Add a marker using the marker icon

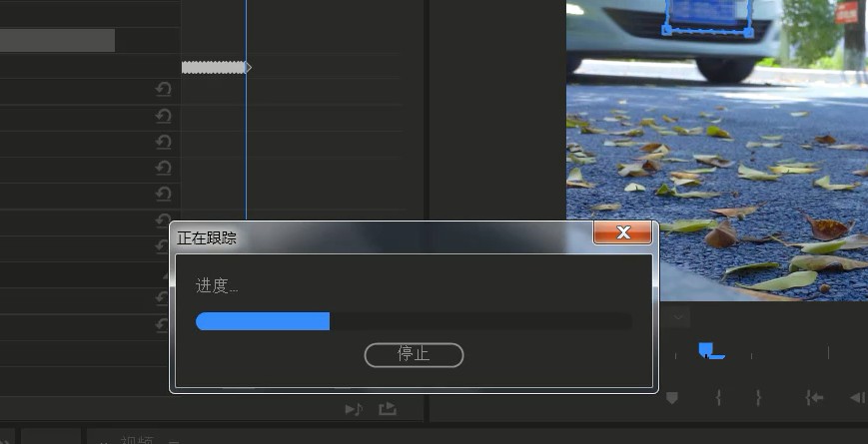tap(671, 398)
